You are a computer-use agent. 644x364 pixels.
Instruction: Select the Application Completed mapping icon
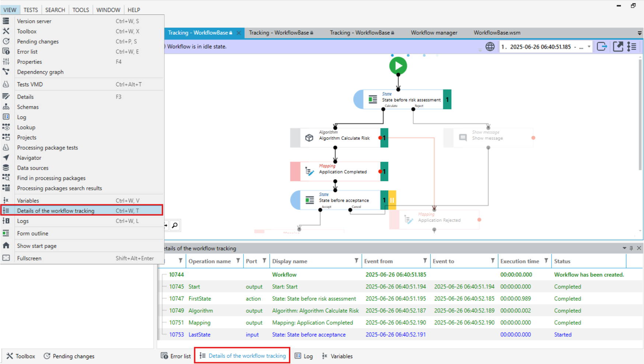pos(309,171)
